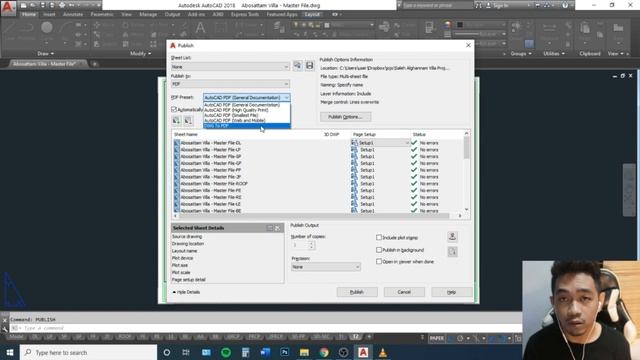Enable the Include plot stamp checkbox

coord(379,237)
